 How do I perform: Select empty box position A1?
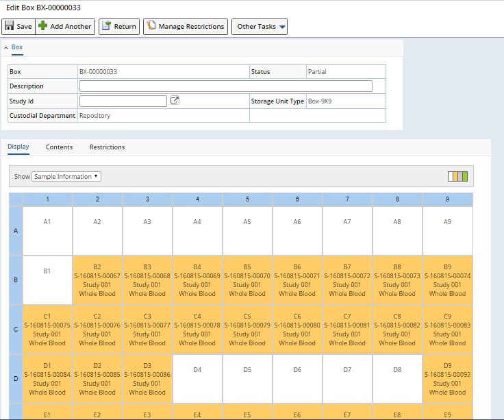click(x=47, y=231)
